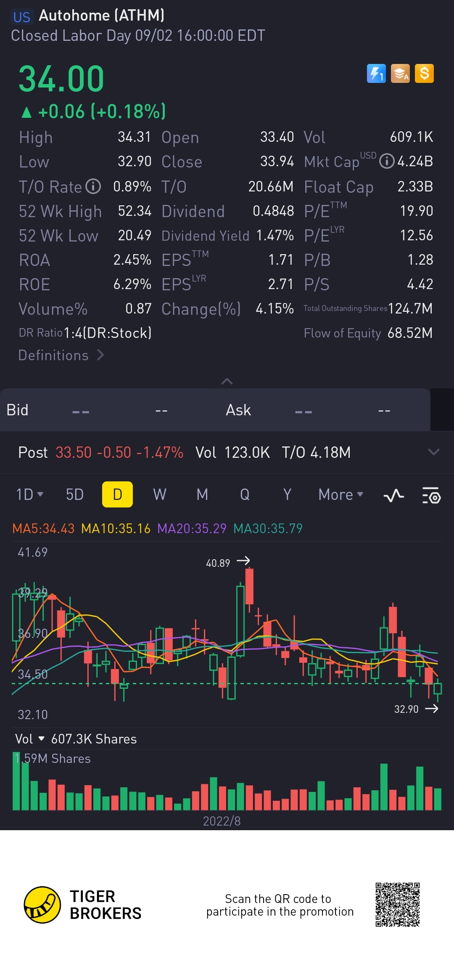This screenshot has width=454, height=980.
Task: Tap the Scan the QR code promotion text
Action: coord(280,905)
